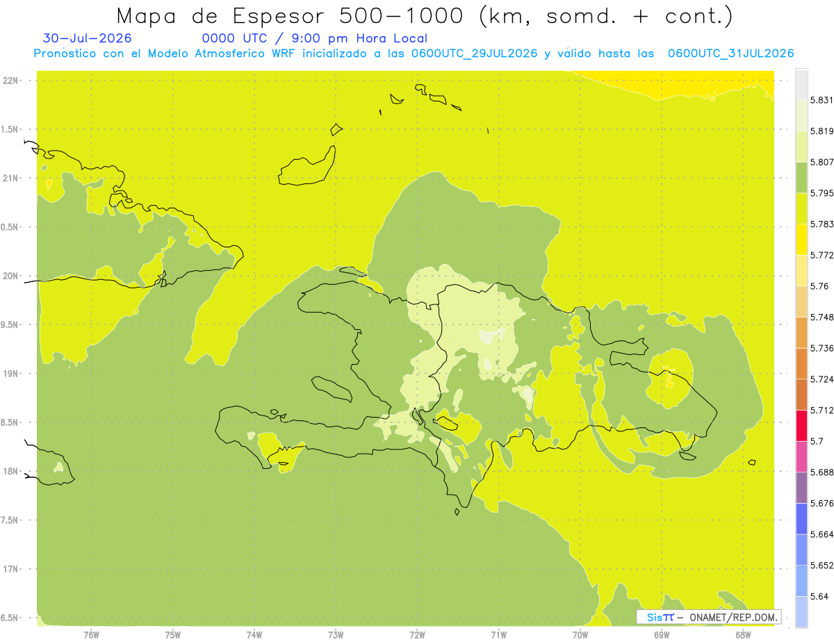834x644 pixels.
Task: Click the orange swatch between 5.736 and 5.748
Action: click(x=801, y=332)
